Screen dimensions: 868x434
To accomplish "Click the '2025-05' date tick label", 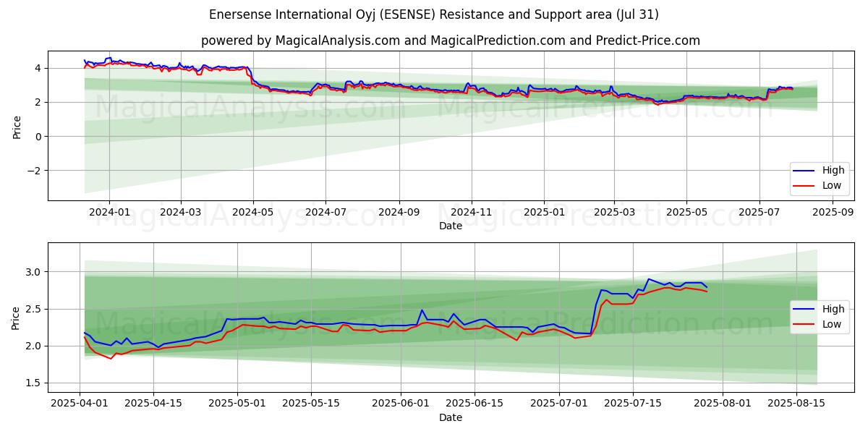I will (x=686, y=213).
